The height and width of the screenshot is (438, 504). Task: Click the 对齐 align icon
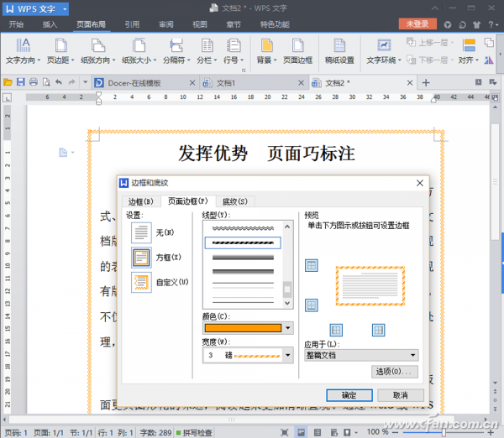click(469, 45)
